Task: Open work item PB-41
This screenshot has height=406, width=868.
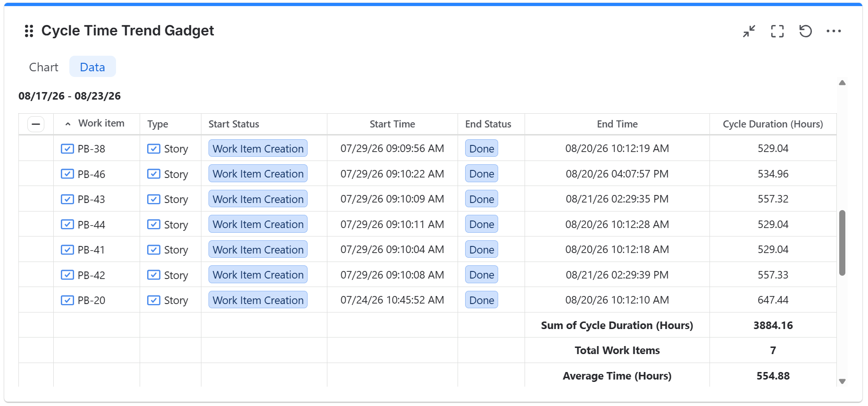Action: click(x=91, y=250)
